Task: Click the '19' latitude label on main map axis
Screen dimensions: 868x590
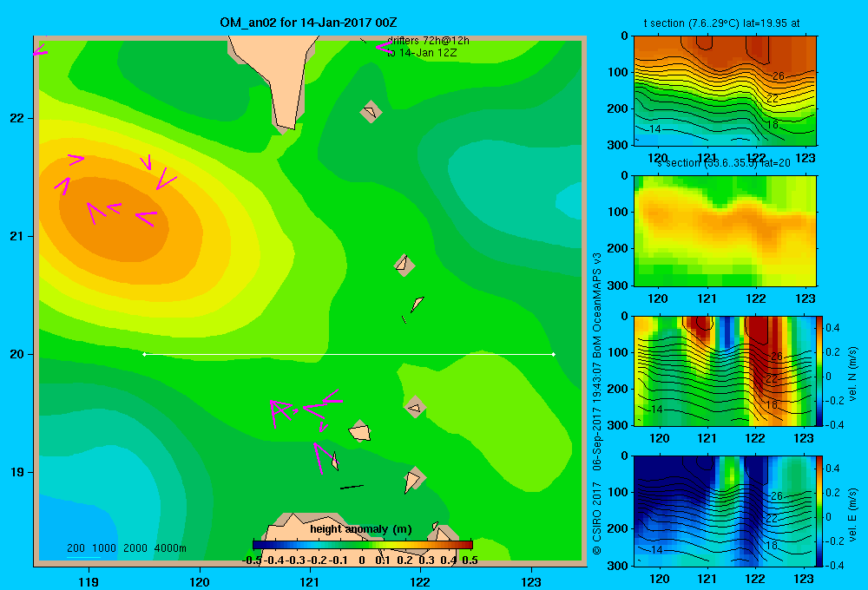Action: pos(16,472)
